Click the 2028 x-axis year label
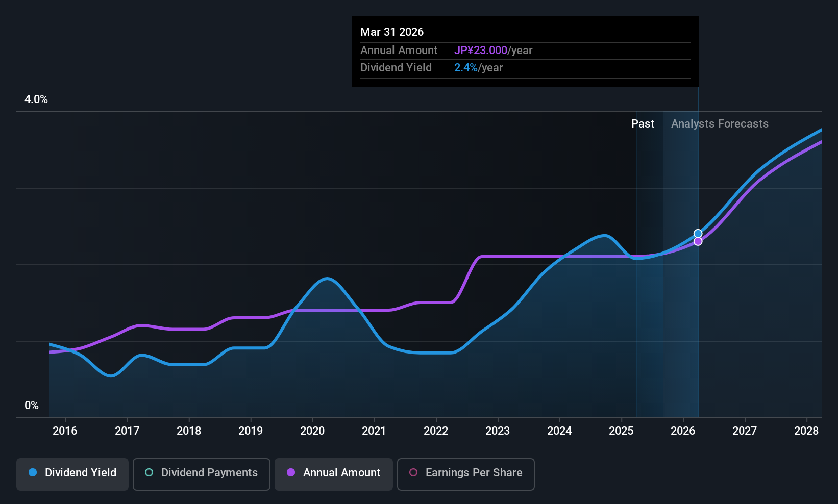This screenshot has height=504, width=838. click(x=806, y=431)
